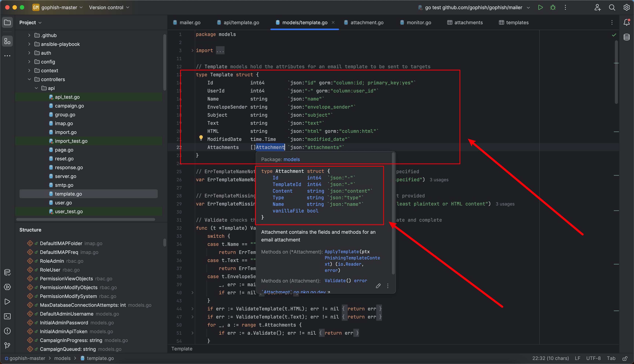
Task: Open smtp.go in project tree
Action: point(64,185)
